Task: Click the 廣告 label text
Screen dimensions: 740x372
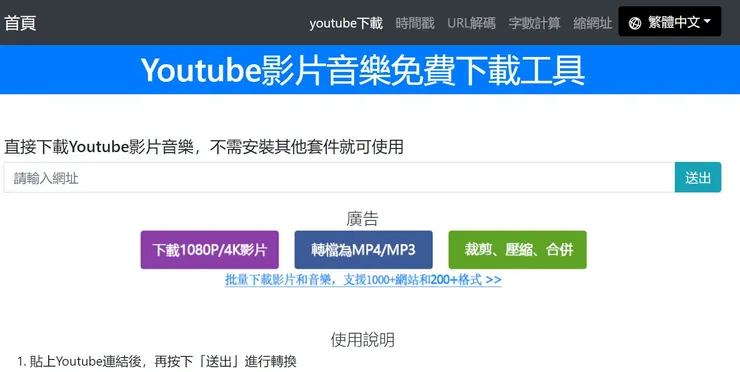Action: coord(362,218)
